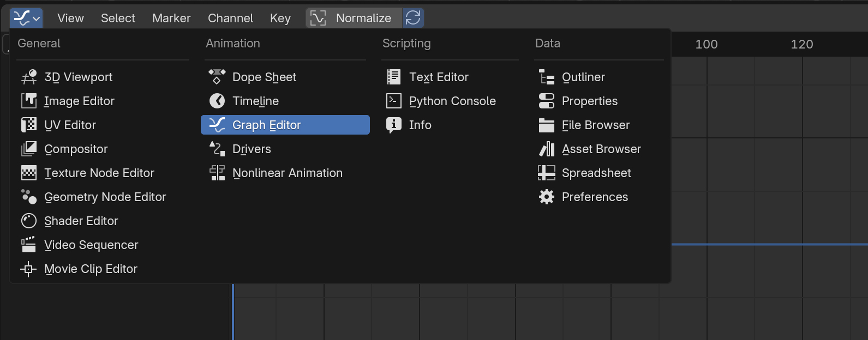
Task: Click frame 120 on the timeline ruler
Action: point(802,44)
